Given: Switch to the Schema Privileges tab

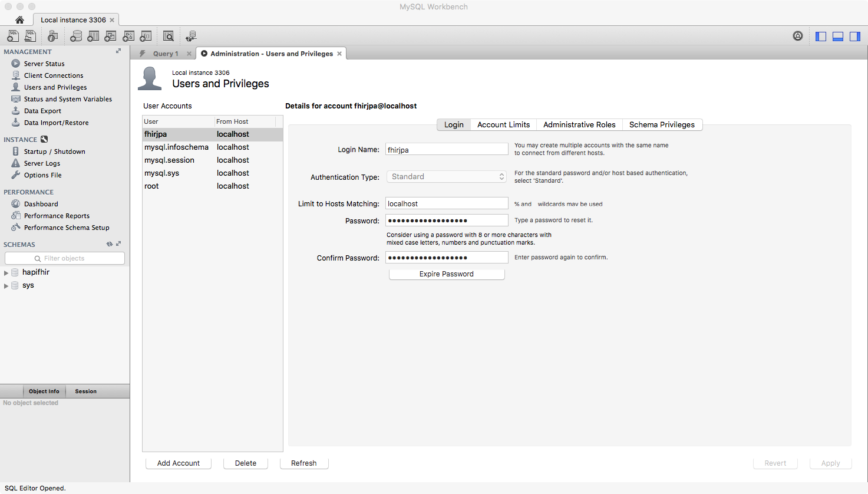Looking at the screenshot, I should click(662, 124).
